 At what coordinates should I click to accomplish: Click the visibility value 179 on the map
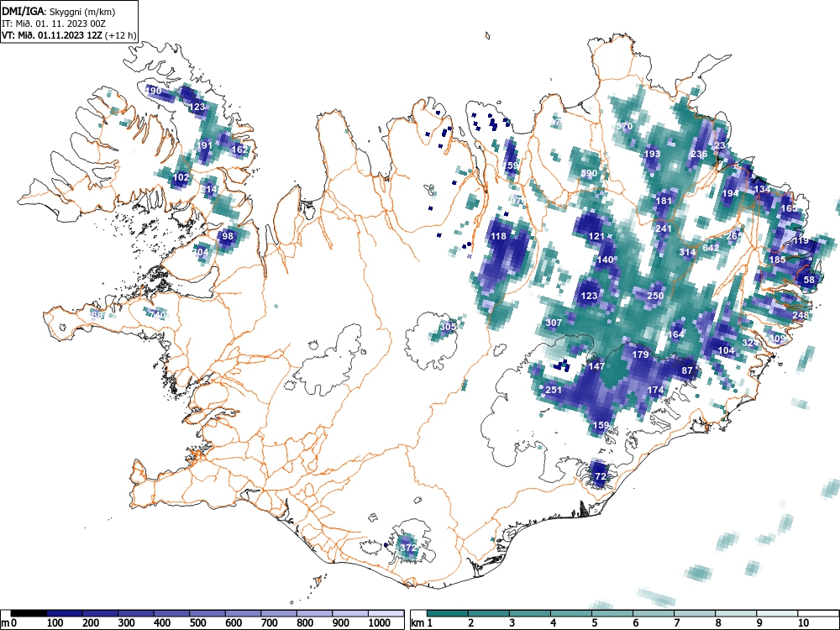click(640, 354)
